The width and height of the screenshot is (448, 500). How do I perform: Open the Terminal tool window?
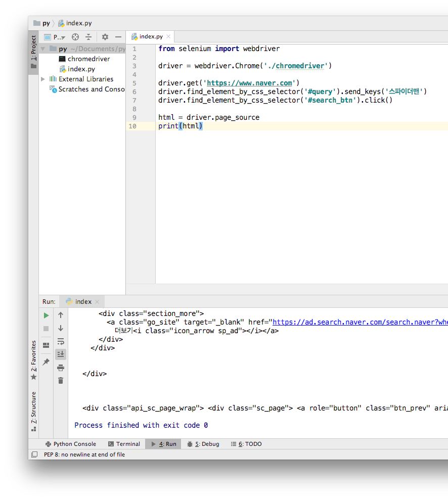tap(124, 444)
